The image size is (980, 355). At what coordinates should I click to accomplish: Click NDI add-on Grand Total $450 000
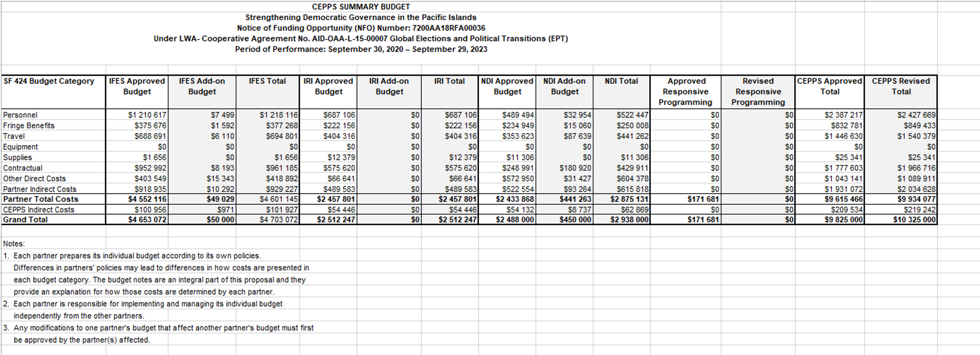[576, 220]
